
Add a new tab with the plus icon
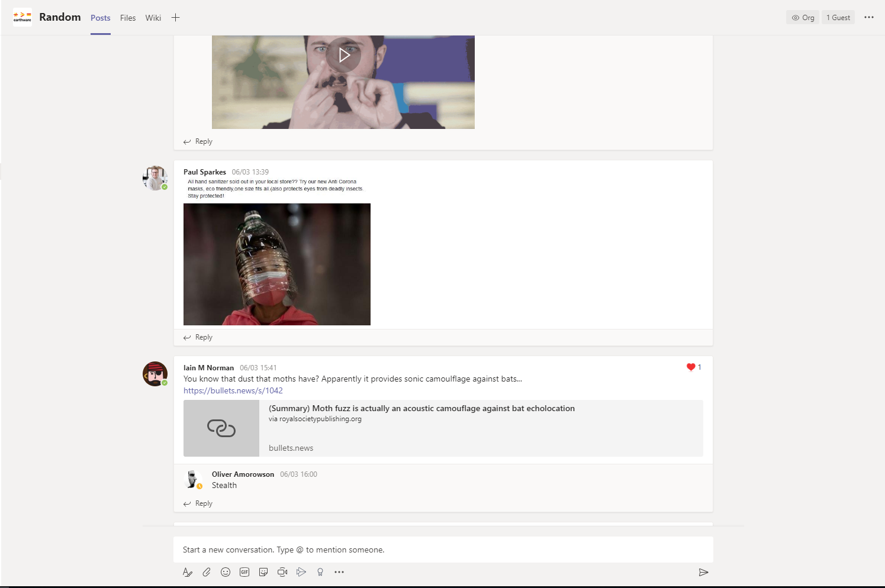pyautogui.click(x=175, y=18)
